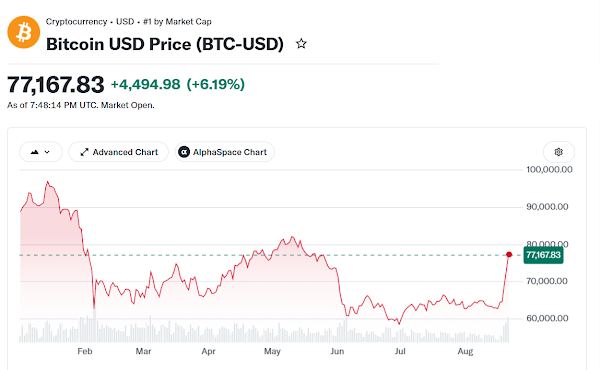Open chart settings gear icon
600x370 pixels.
[559, 152]
